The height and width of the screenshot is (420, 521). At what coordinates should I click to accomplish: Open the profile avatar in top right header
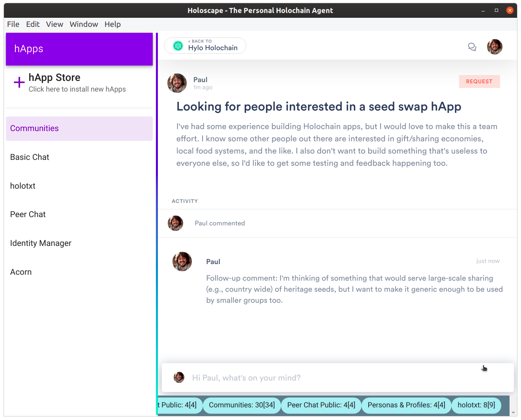[x=495, y=47]
